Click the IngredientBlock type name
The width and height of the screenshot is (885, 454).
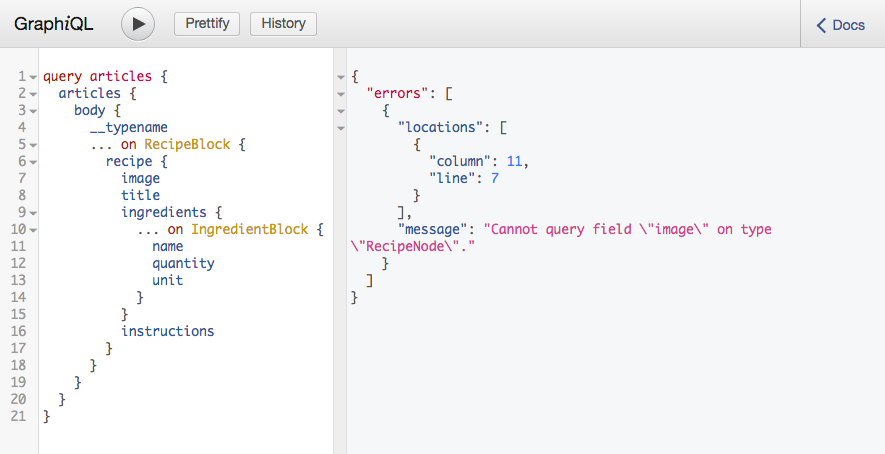[x=249, y=229]
